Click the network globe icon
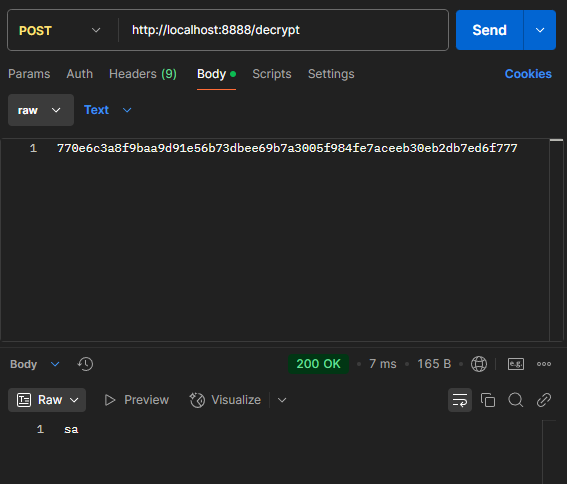This screenshot has height=484, width=567. pos(479,364)
